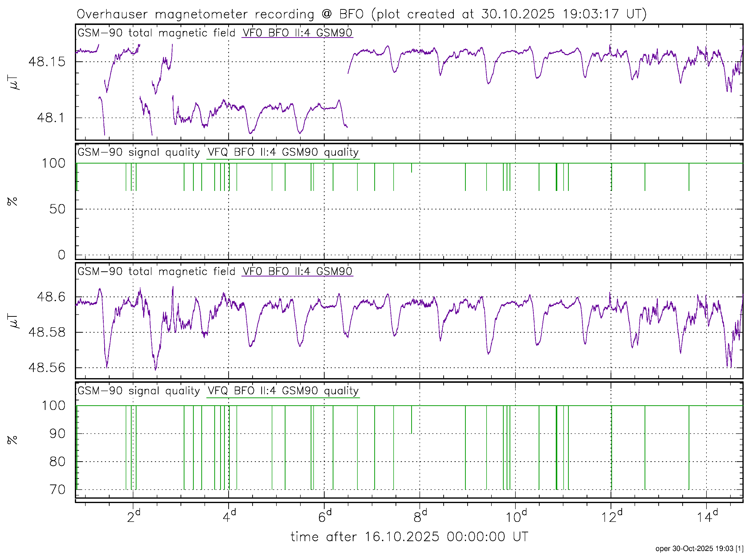Click the 70 percent label in bottom panel
This screenshot has height=560, width=751.
57,490
